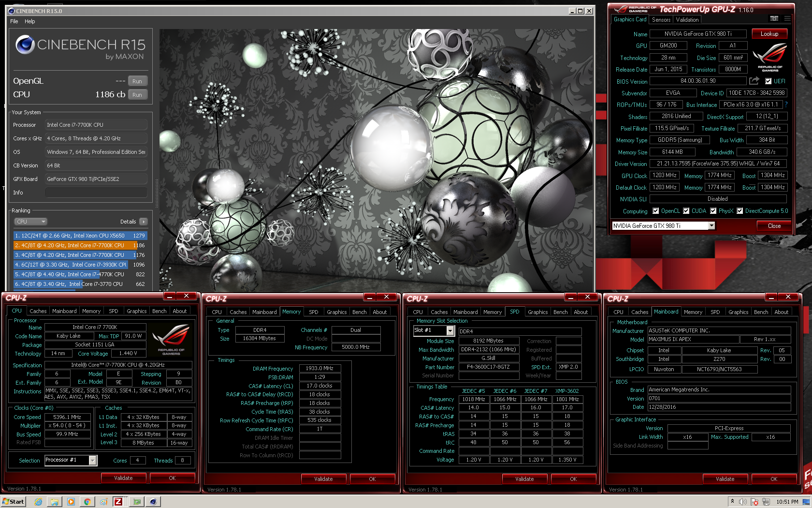Run the CPU benchmark in Cinebench
The image size is (812, 508).
(x=137, y=95)
